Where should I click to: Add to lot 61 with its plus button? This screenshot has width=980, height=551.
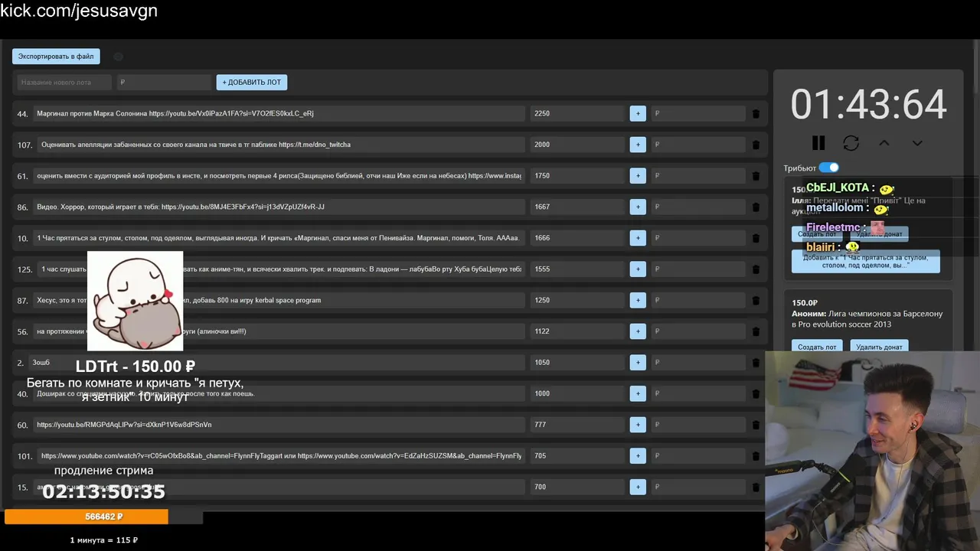click(x=638, y=176)
